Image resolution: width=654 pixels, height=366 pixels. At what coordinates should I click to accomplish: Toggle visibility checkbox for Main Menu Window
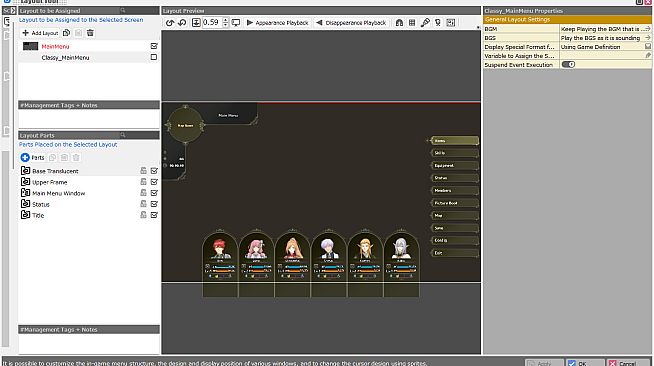point(154,193)
